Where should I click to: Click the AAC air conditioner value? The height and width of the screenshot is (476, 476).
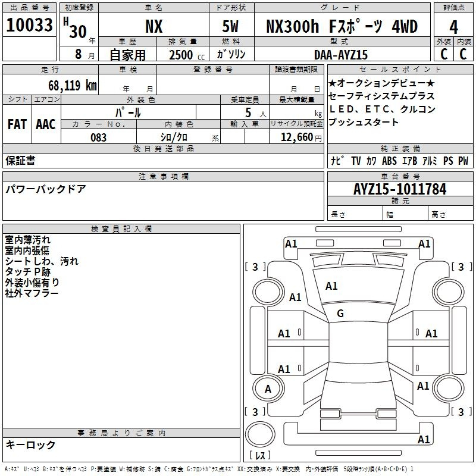coord(46,124)
